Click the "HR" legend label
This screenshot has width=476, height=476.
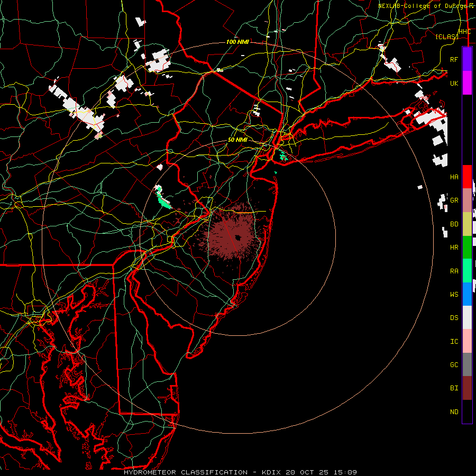coord(454,248)
